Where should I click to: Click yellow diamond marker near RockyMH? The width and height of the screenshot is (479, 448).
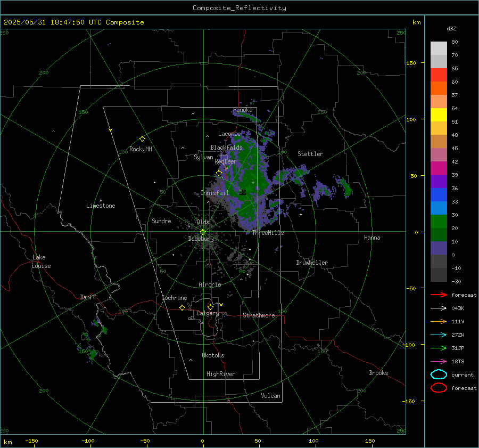point(142,139)
